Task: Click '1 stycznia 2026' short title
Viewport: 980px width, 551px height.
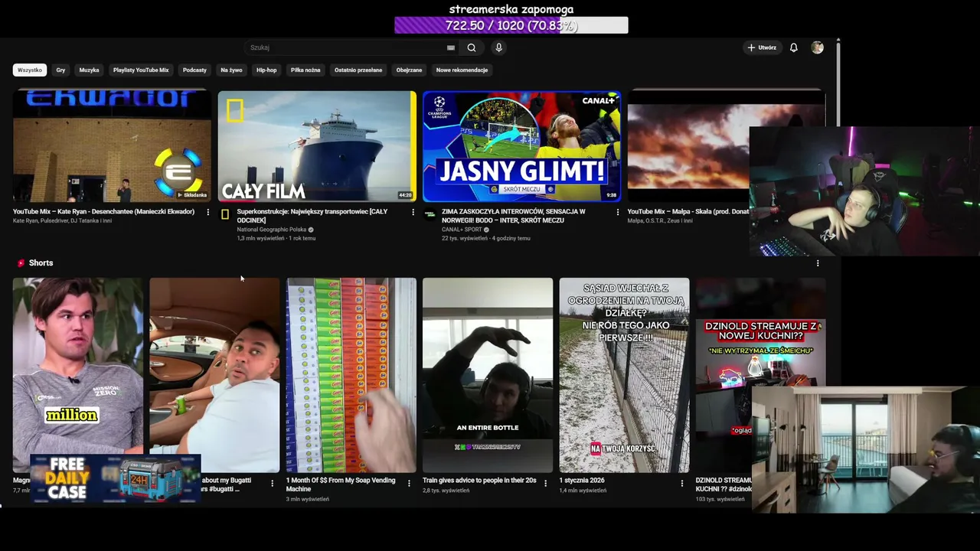Action: [582, 481]
